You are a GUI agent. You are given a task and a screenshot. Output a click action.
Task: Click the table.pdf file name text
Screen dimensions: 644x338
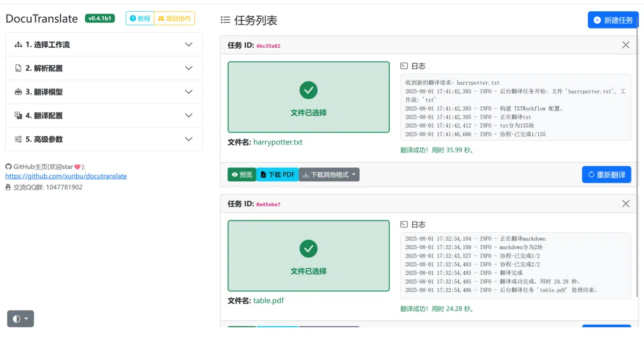pos(268,300)
